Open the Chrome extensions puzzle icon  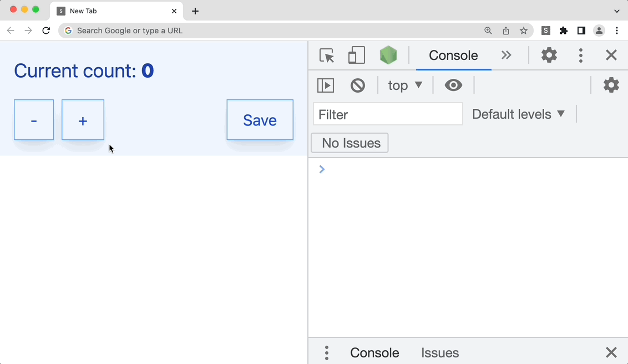point(563,31)
